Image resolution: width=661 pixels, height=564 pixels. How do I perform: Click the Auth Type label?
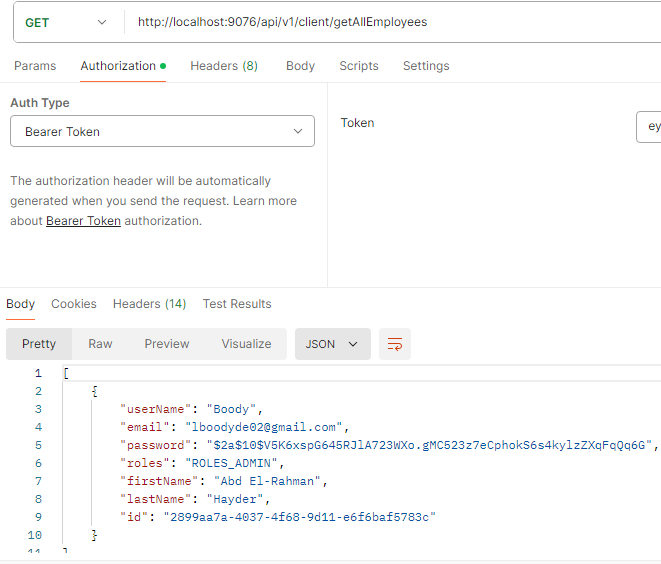(40, 103)
